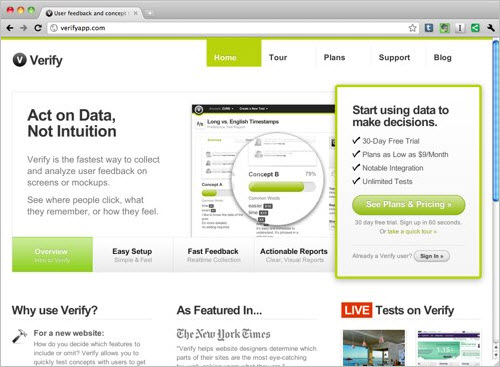Open the Support navigation item
500x367 pixels.
tap(394, 57)
